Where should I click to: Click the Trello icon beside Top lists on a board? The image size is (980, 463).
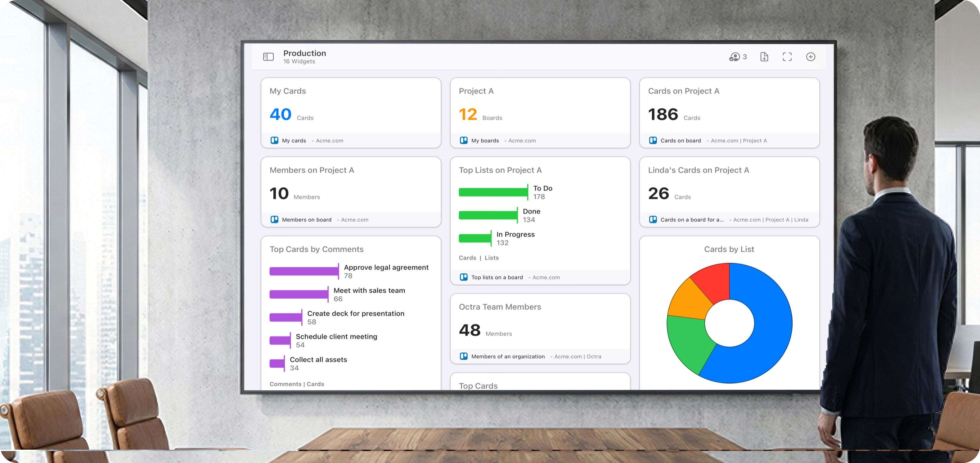click(463, 277)
